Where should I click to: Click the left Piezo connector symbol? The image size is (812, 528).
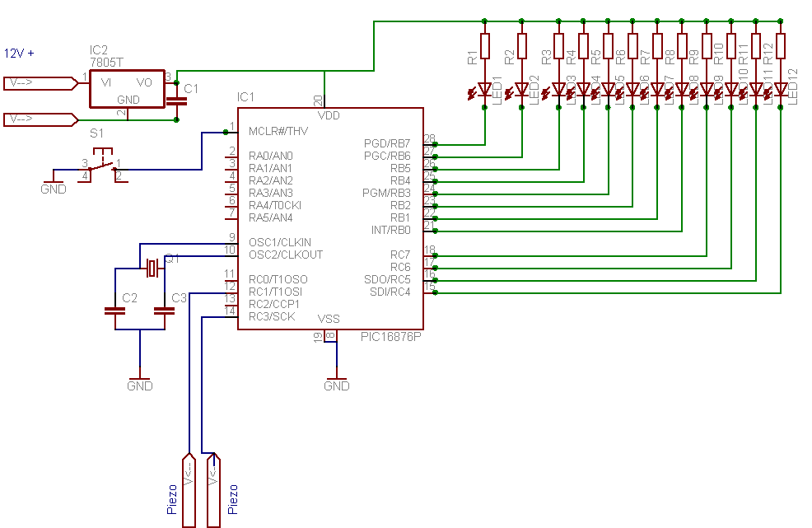click(189, 490)
